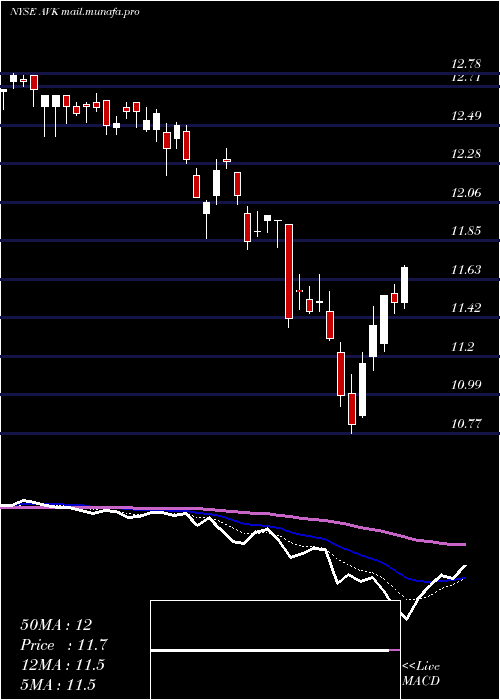The width and height of the screenshot is (500, 700).
Task: Click the 5MA : 11.5 readout
Action: [58, 685]
